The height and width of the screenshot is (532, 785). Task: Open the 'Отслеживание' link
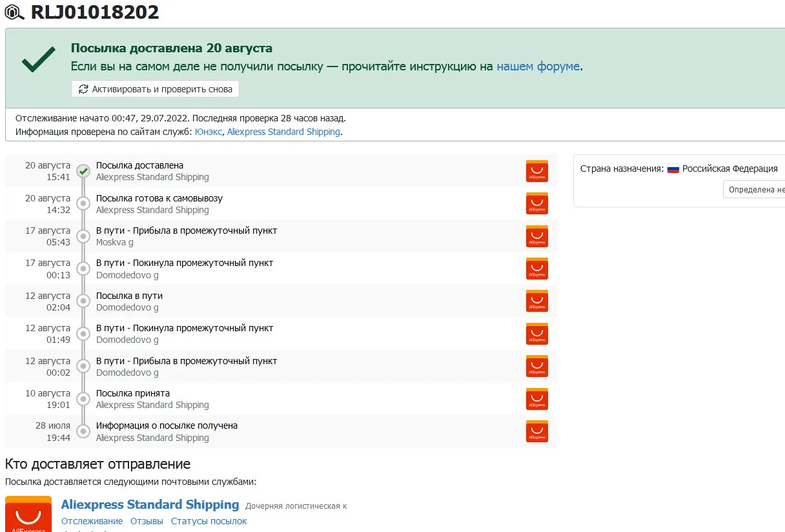click(92, 521)
